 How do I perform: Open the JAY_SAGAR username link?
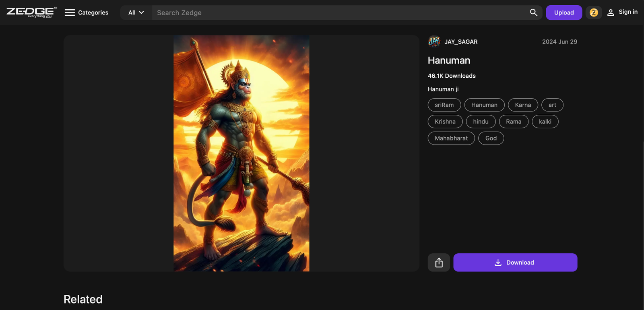coord(461,42)
